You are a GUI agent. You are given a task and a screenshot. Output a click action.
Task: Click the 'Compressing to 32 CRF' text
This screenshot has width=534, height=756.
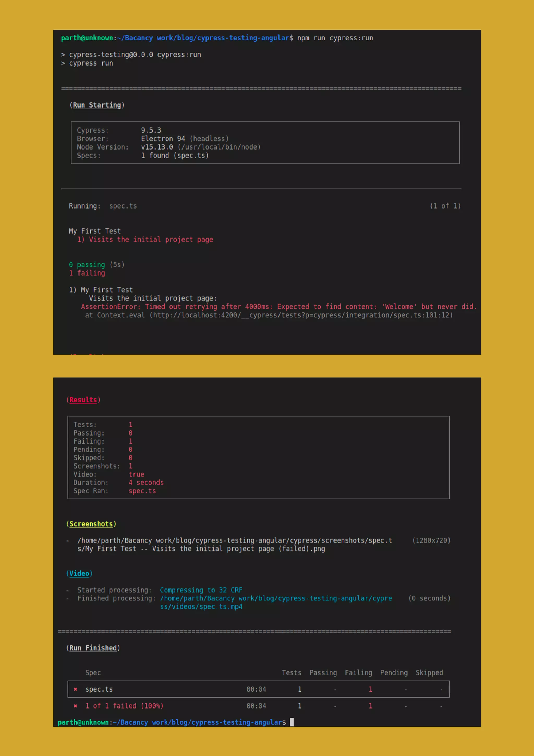[x=201, y=590]
